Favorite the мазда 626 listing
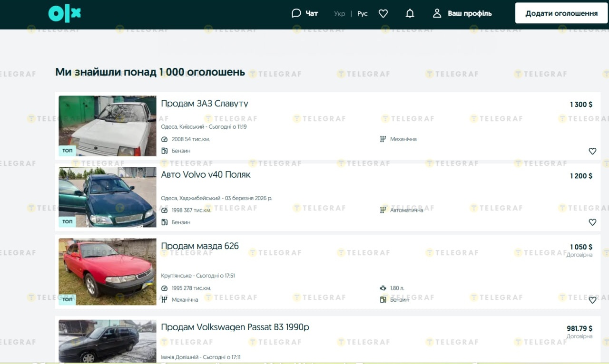Screen dimensions: 609x364 [592, 300]
